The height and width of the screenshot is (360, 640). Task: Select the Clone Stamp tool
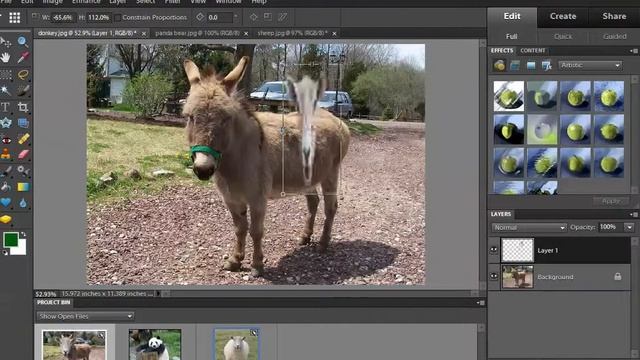pyautogui.click(x=5, y=154)
